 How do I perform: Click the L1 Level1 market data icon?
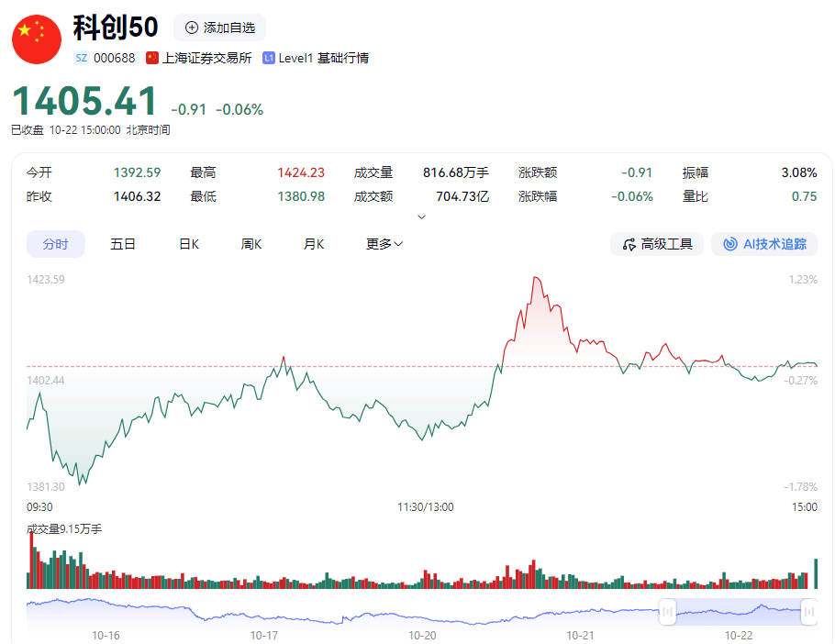pyautogui.click(x=267, y=57)
